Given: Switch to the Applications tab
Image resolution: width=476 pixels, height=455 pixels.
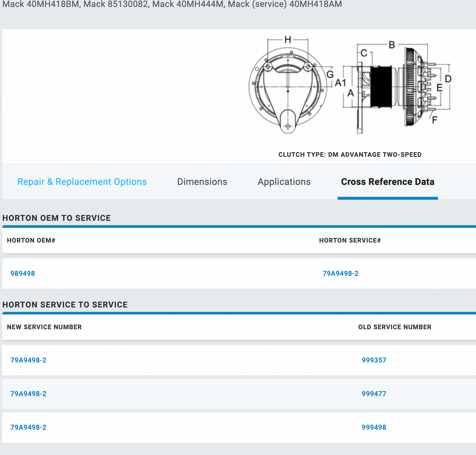Looking at the screenshot, I should point(284,182).
